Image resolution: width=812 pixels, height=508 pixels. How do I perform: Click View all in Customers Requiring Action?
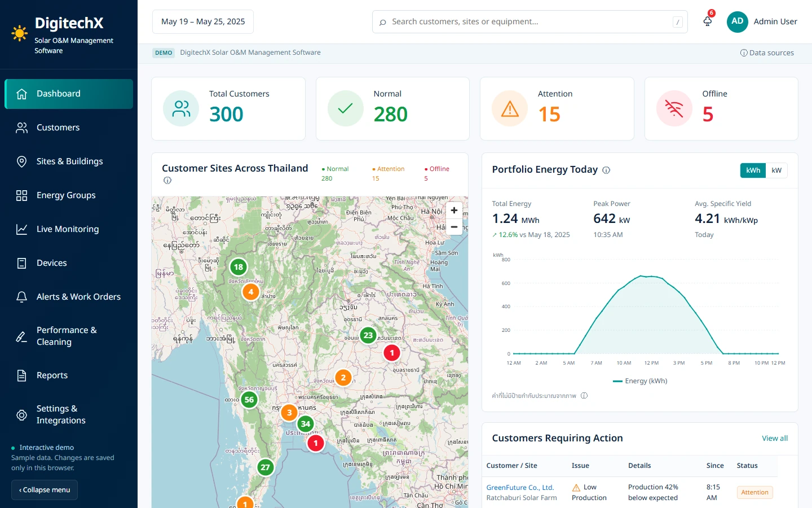pyautogui.click(x=775, y=439)
